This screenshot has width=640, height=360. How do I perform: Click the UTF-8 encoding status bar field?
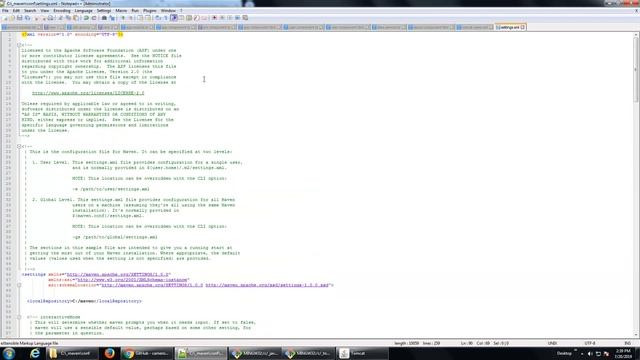590,343
